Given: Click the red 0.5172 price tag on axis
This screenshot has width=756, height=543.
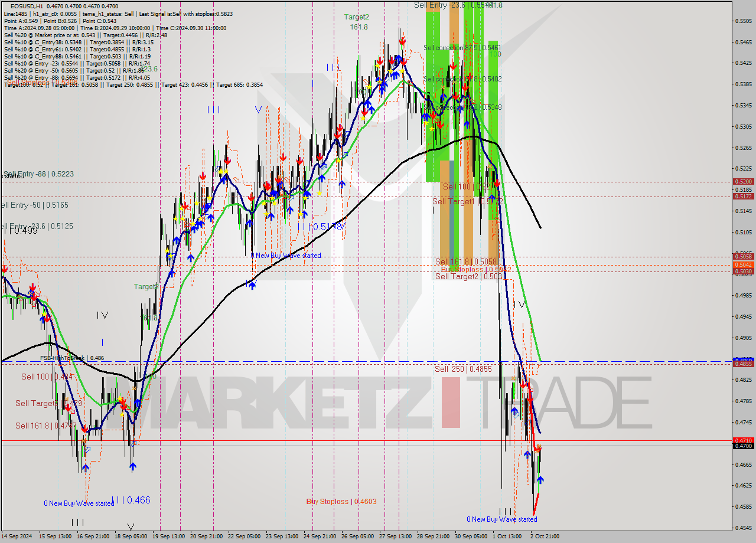Looking at the screenshot, I should pyautogui.click(x=742, y=196).
